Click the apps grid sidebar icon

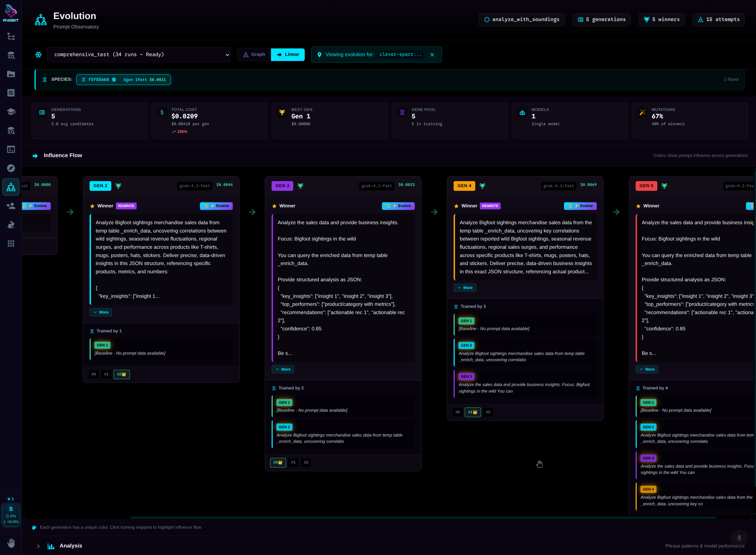[x=11, y=243]
